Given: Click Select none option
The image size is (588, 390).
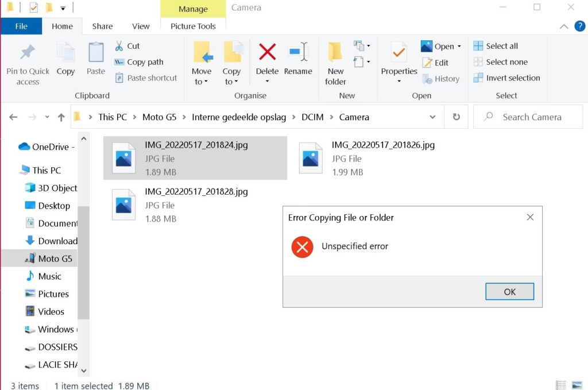Looking at the screenshot, I should [500, 62].
